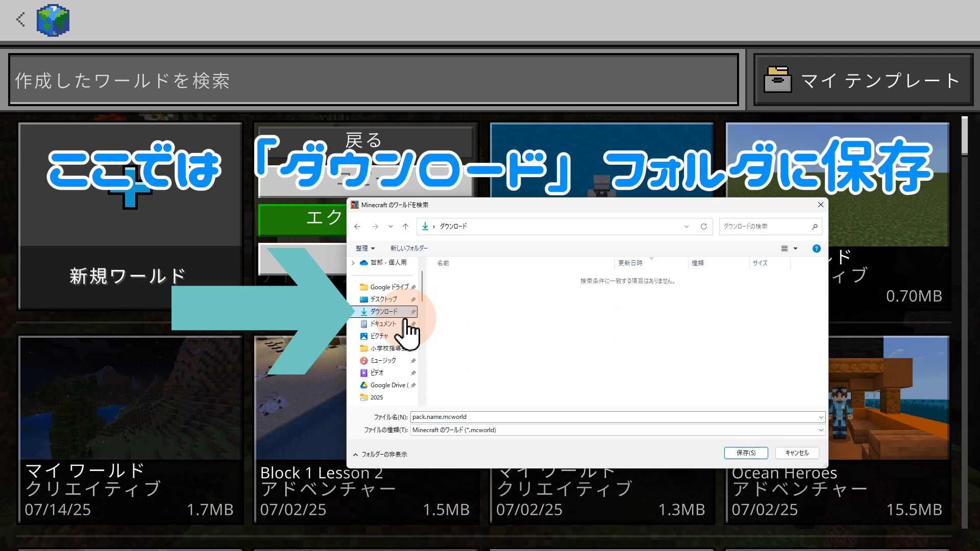The width and height of the screenshot is (980, 551).
Task: Click the back arrow in the save dialog
Action: 357,227
